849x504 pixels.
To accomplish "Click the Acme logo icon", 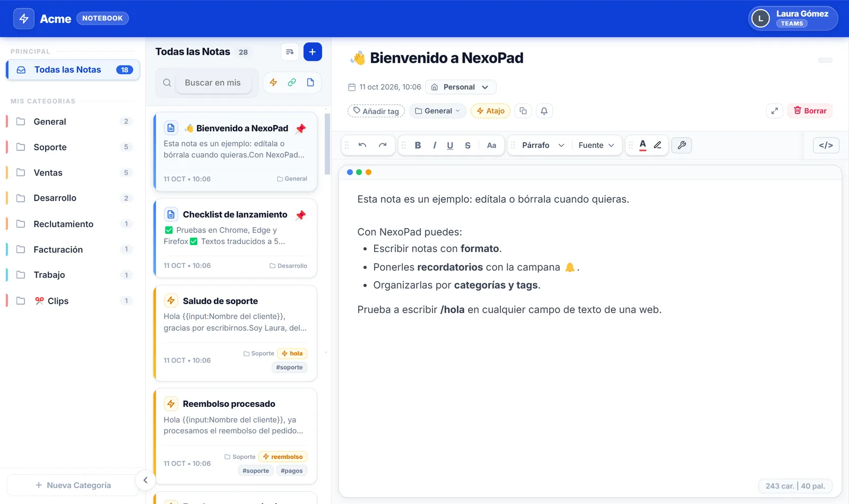I will tap(24, 19).
